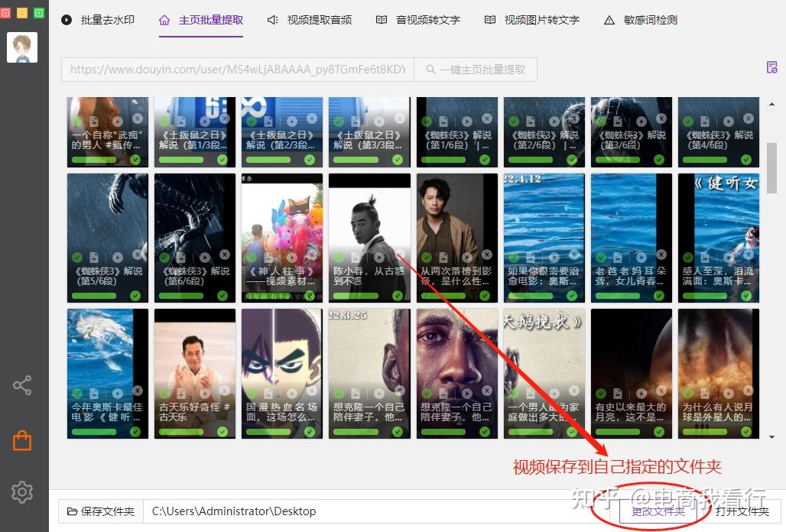The image size is (786, 532).
Task: Toggle the selection check beside the cover icon on 蜘蛛侠3 第5/6段
Action: tap(77, 258)
